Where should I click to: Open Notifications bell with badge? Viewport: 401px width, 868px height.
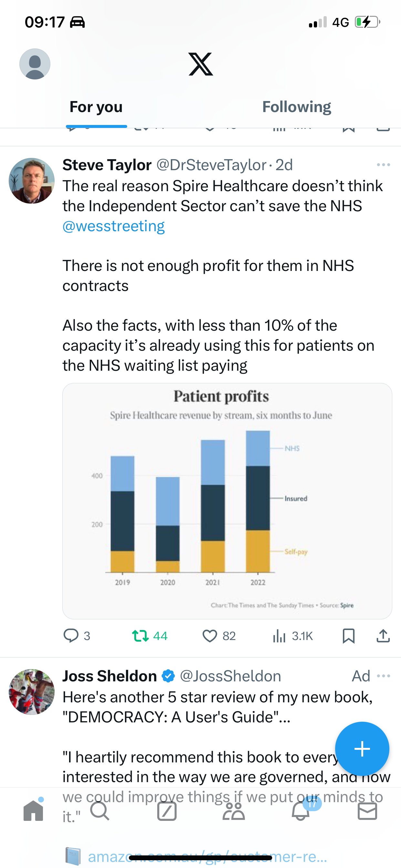pos(301,811)
